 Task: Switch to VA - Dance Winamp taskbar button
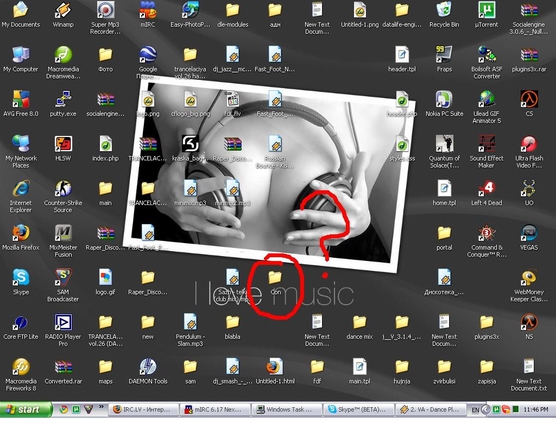[x=430, y=409]
